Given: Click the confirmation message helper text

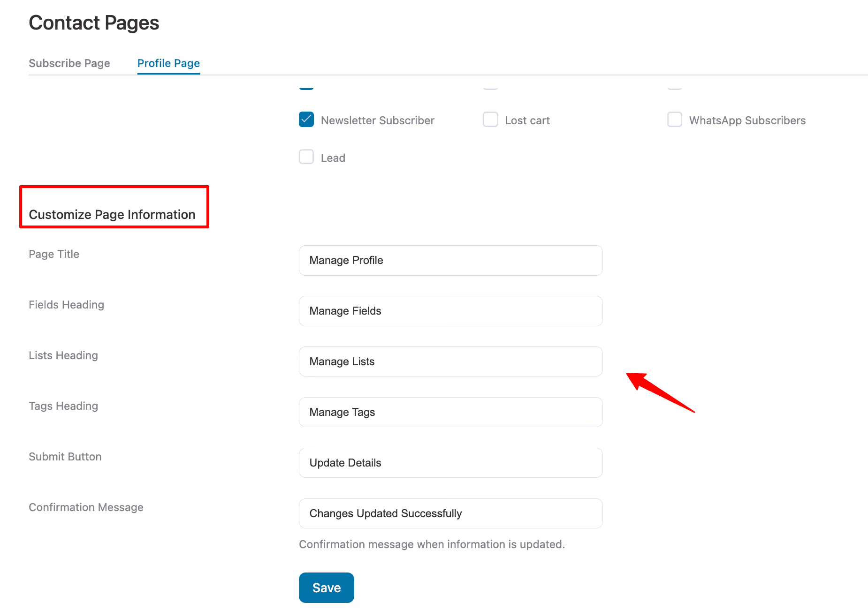Looking at the screenshot, I should point(432,544).
